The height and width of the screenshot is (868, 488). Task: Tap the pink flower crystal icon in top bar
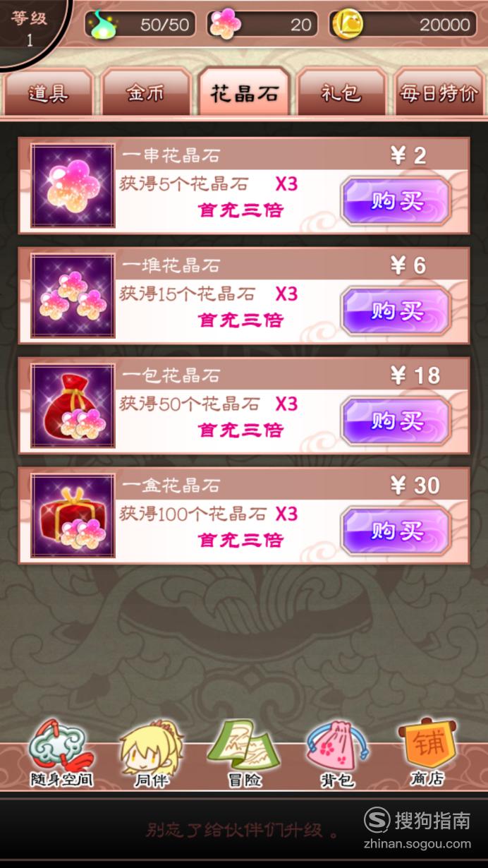226,24
